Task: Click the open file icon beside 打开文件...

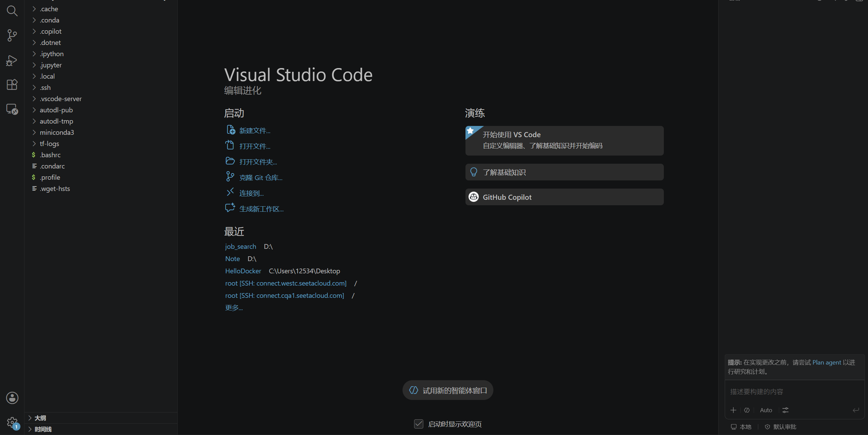Action: coord(230,145)
